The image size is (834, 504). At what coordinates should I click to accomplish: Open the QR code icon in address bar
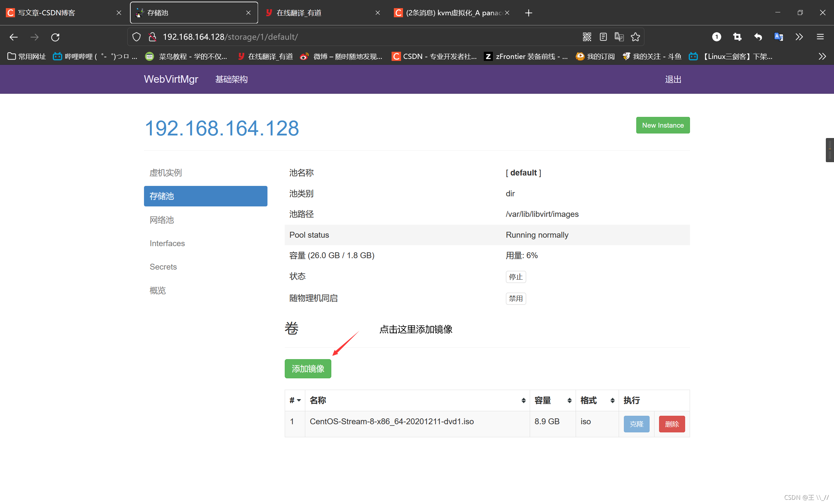point(587,37)
